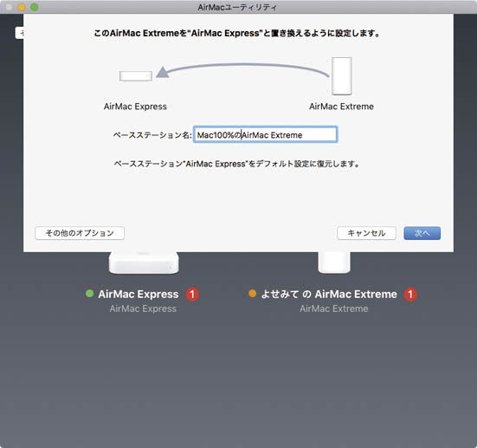Click the 次へ button to continue
The width and height of the screenshot is (477, 448).
point(422,233)
